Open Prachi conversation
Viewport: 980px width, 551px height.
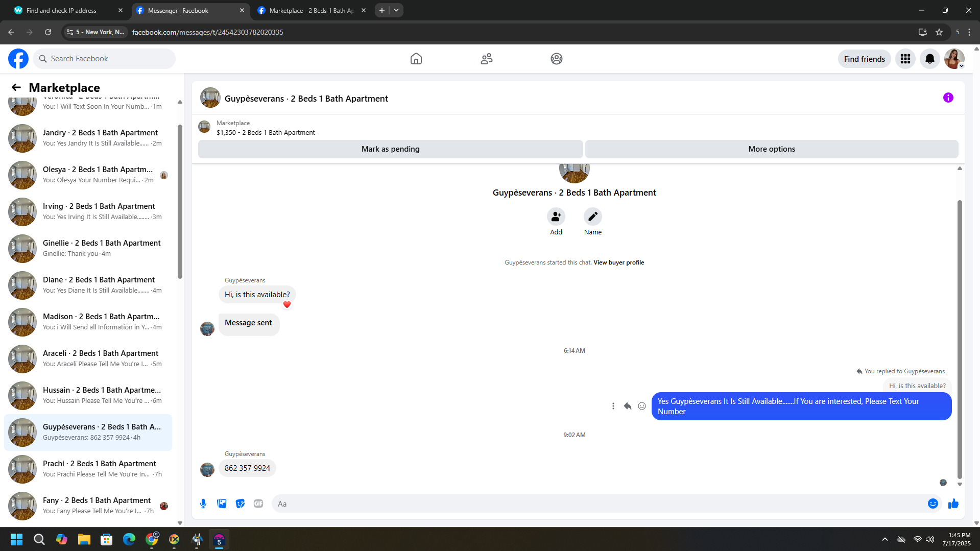(88, 469)
